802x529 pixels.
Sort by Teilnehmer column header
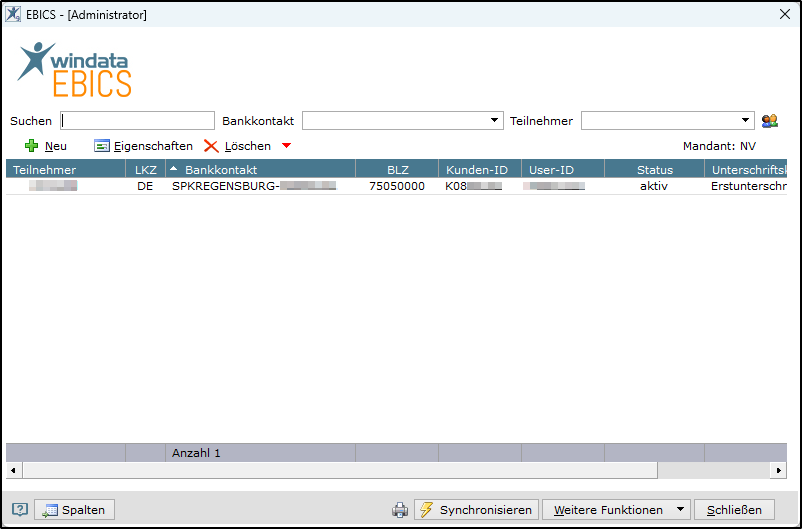click(x=65, y=169)
